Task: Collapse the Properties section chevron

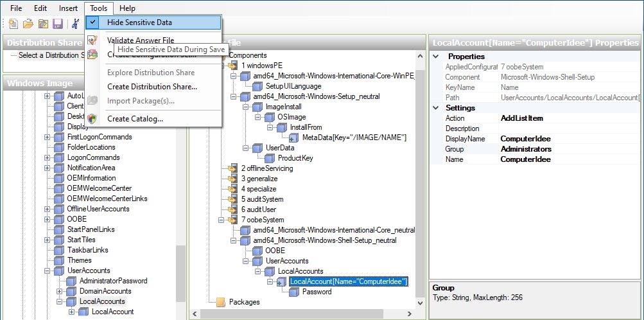Action: point(436,57)
